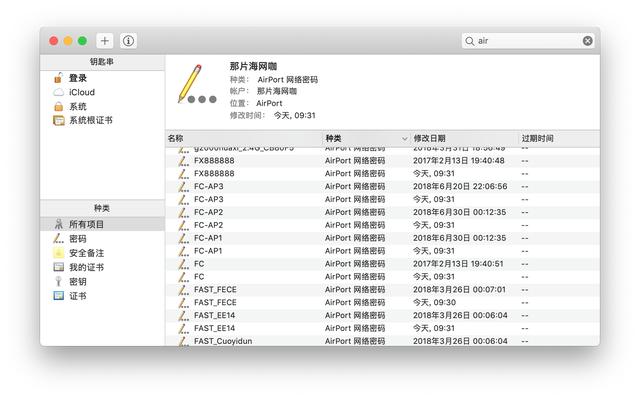The height and width of the screenshot is (399, 640).
Task: Click the pencil icon of FAST_Cuoyidun row
Action: (184, 341)
